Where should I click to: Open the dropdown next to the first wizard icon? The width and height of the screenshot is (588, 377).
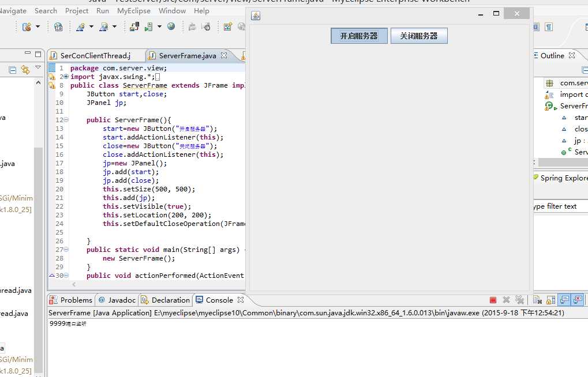91,27
